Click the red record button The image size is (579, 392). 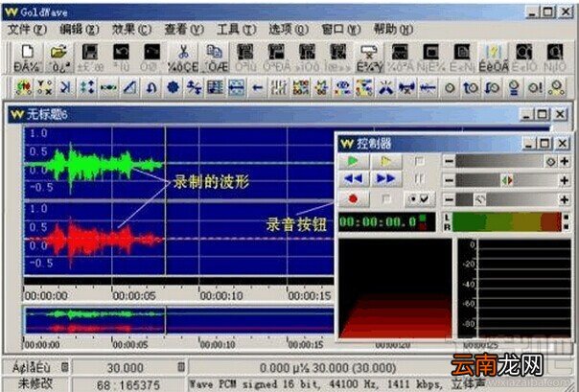[x=354, y=199]
